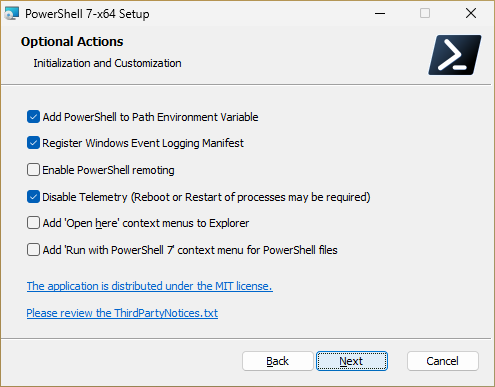This screenshot has height=387, width=495.
Task: Click the PowerShell logo banner image
Action: (x=455, y=55)
